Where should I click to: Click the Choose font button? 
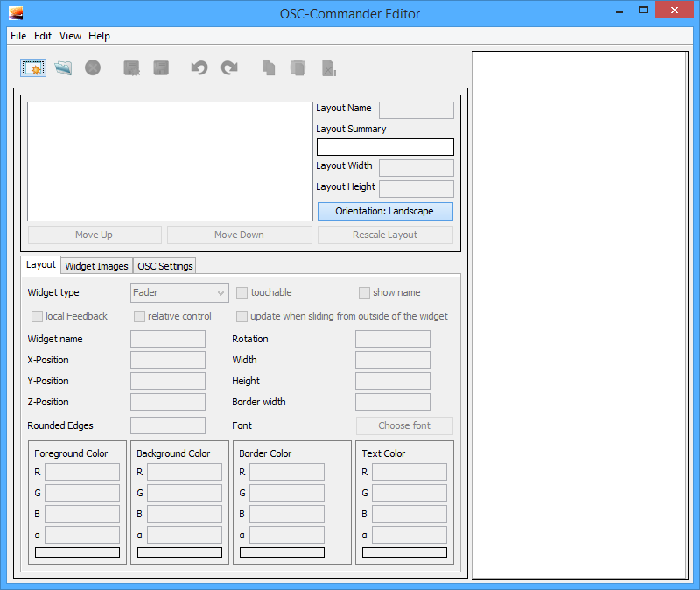404,425
